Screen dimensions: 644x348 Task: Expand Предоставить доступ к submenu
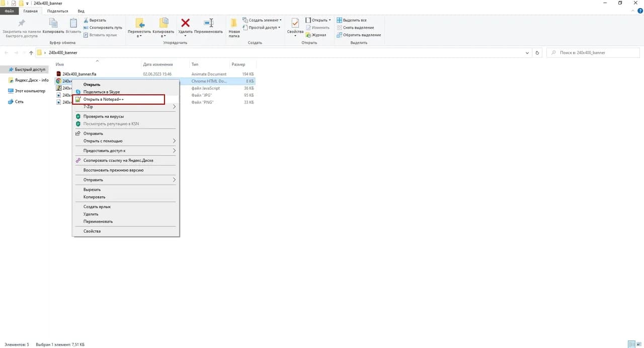click(x=126, y=151)
